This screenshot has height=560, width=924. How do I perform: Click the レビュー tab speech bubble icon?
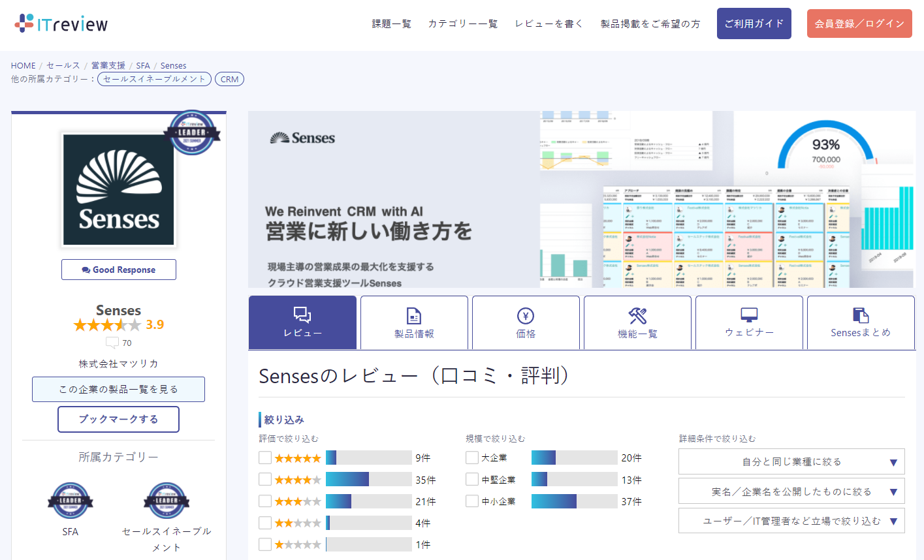(x=302, y=315)
